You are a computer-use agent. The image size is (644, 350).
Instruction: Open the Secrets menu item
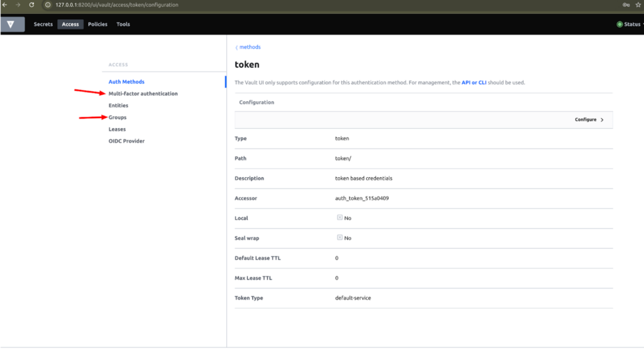[43, 25]
